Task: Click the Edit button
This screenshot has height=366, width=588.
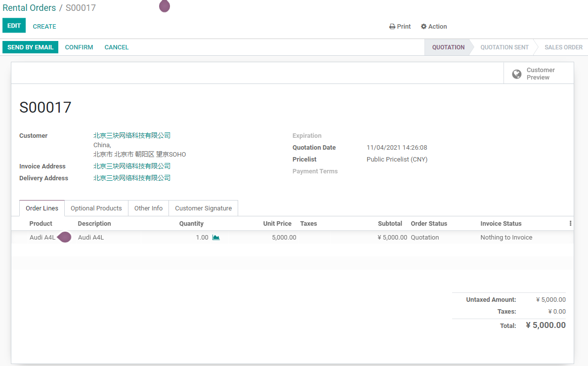Action: pos(14,26)
